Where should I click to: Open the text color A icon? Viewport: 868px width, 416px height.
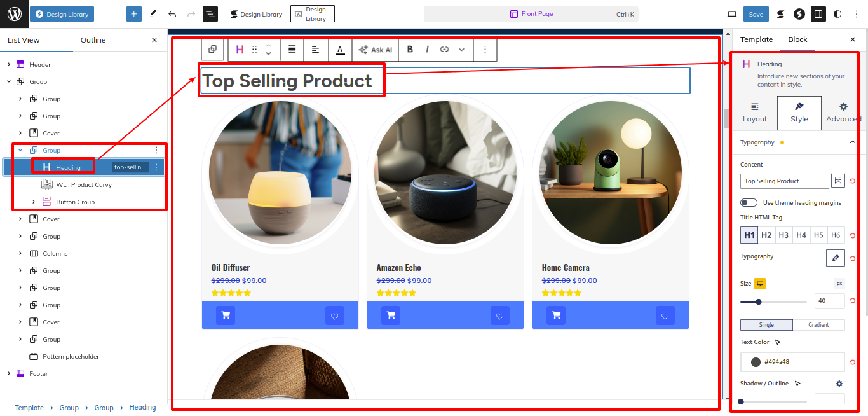(340, 50)
